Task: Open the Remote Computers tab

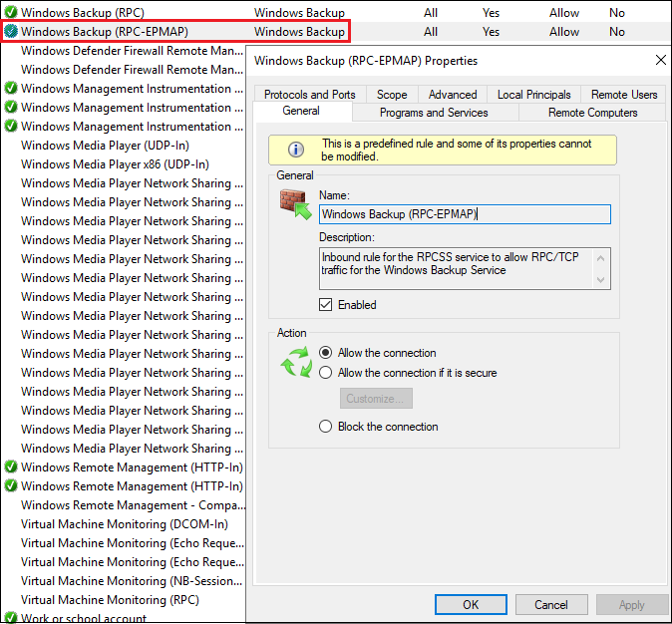Action: click(x=592, y=113)
